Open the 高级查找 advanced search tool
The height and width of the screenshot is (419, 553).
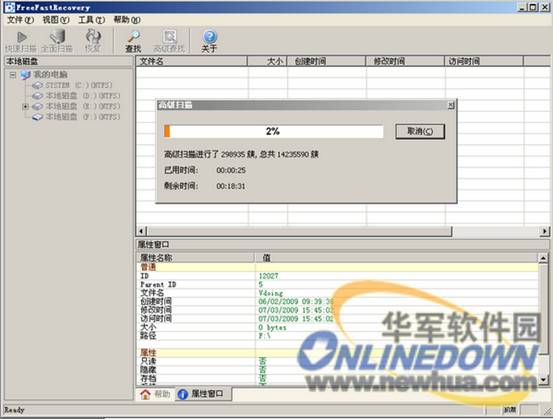point(169,41)
